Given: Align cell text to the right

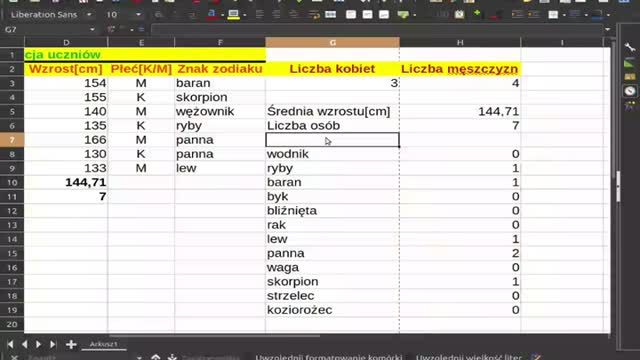Looking at the screenshot, I should (x=293, y=15).
